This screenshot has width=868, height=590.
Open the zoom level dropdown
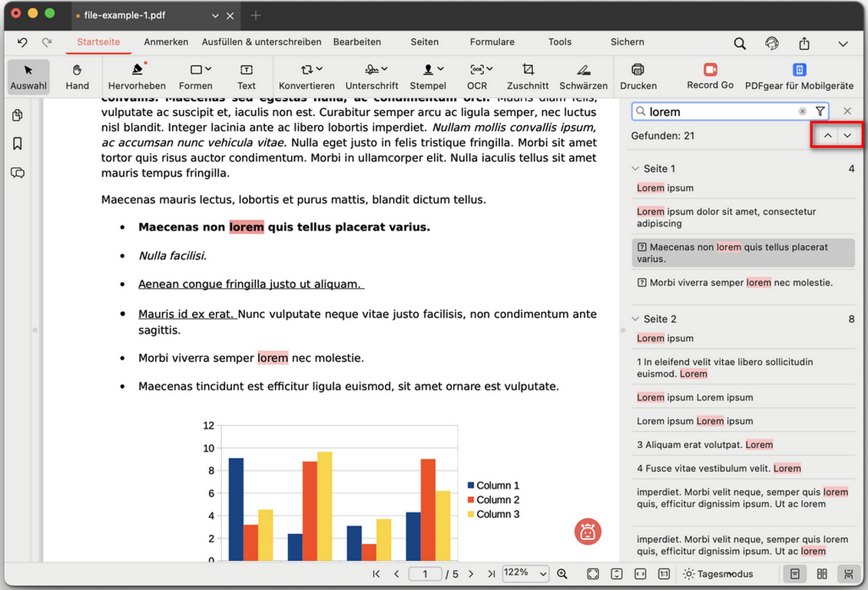(x=526, y=574)
